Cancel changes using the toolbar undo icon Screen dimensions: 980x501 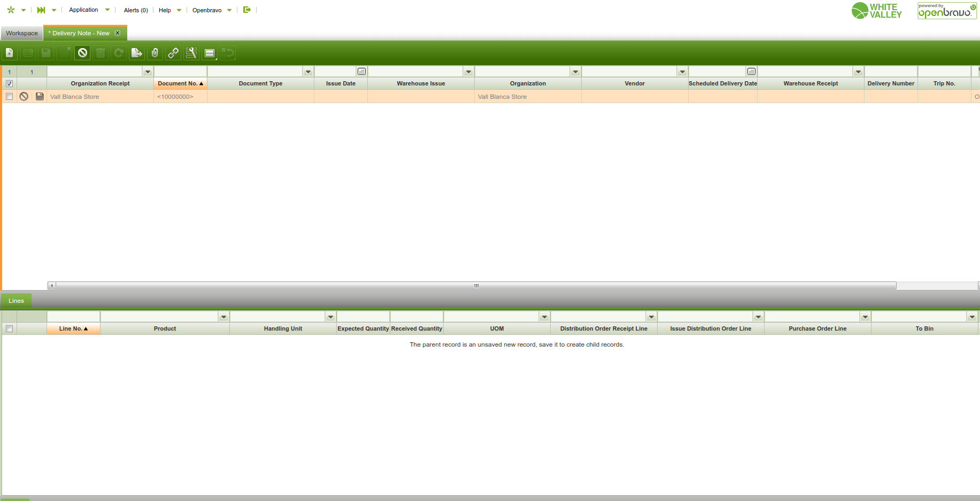pos(82,53)
